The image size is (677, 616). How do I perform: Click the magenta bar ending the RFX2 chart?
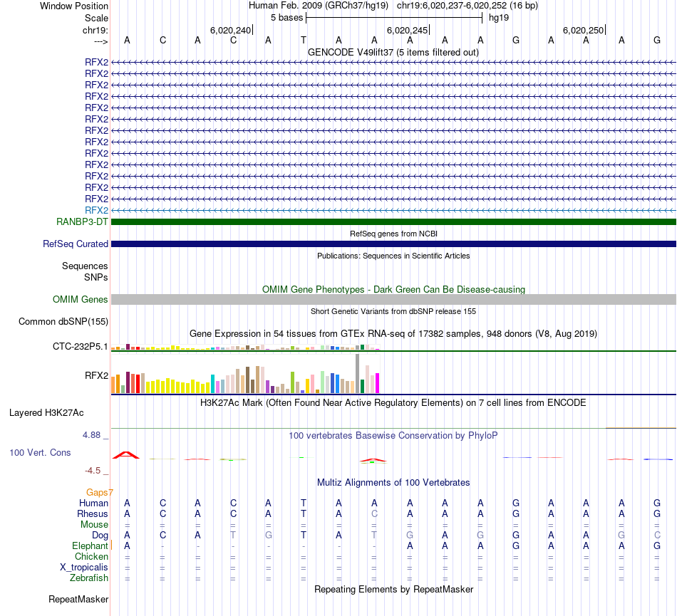pos(378,383)
